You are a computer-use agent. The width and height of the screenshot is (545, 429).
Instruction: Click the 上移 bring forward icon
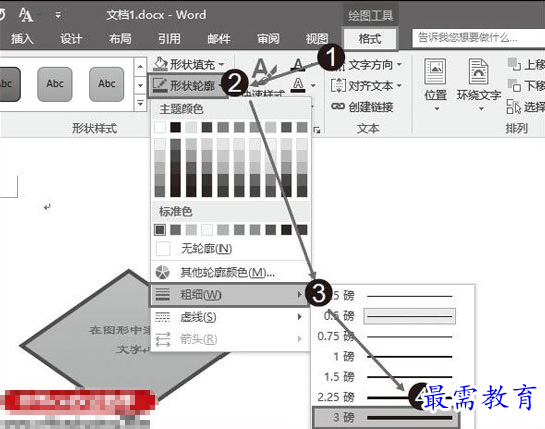[514, 64]
